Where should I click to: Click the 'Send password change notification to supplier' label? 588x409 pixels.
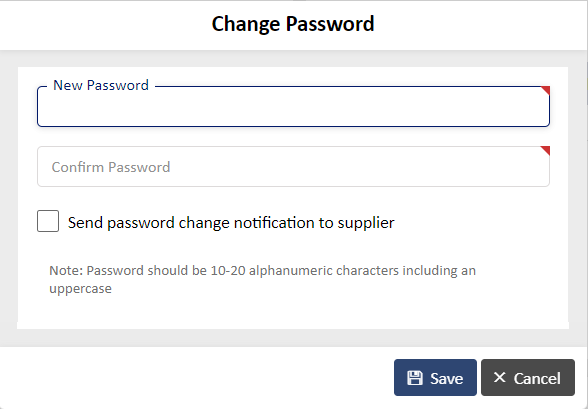tap(231, 223)
